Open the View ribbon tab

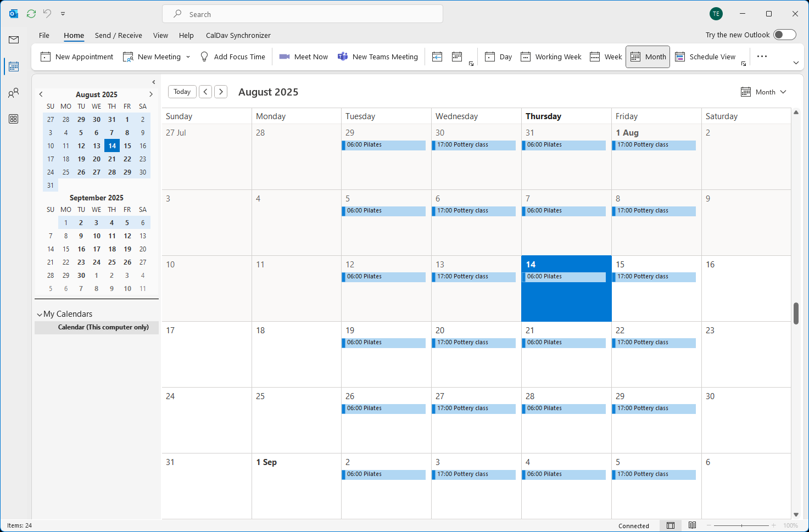(x=160, y=35)
